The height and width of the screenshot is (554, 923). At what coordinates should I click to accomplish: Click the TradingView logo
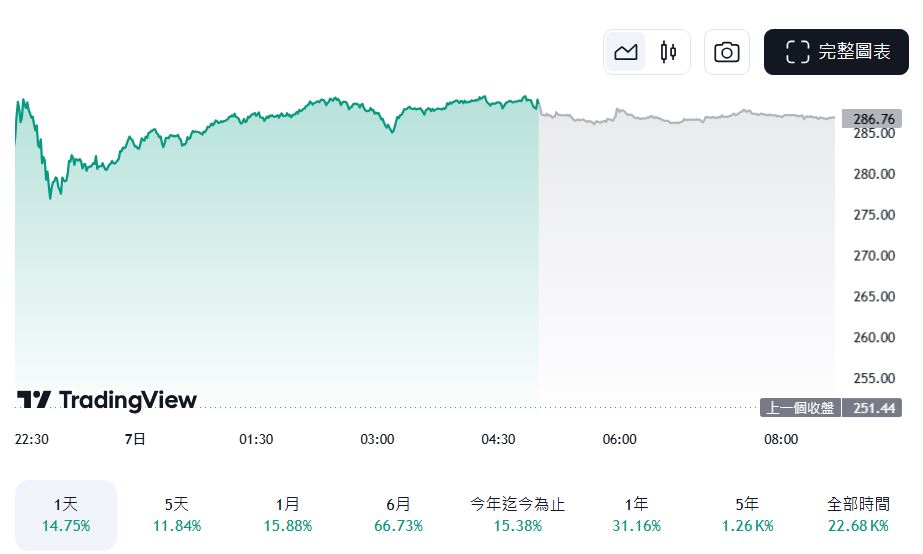click(x=107, y=400)
